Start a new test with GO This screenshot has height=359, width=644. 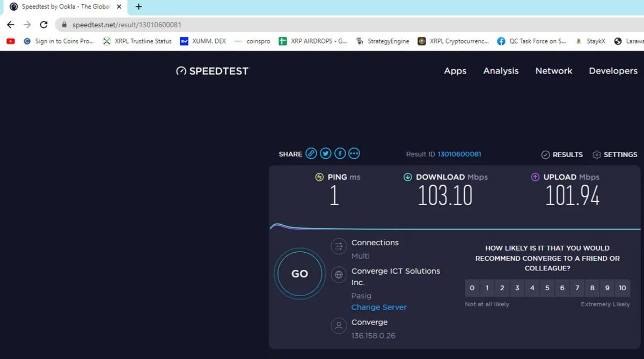point(299,274)
